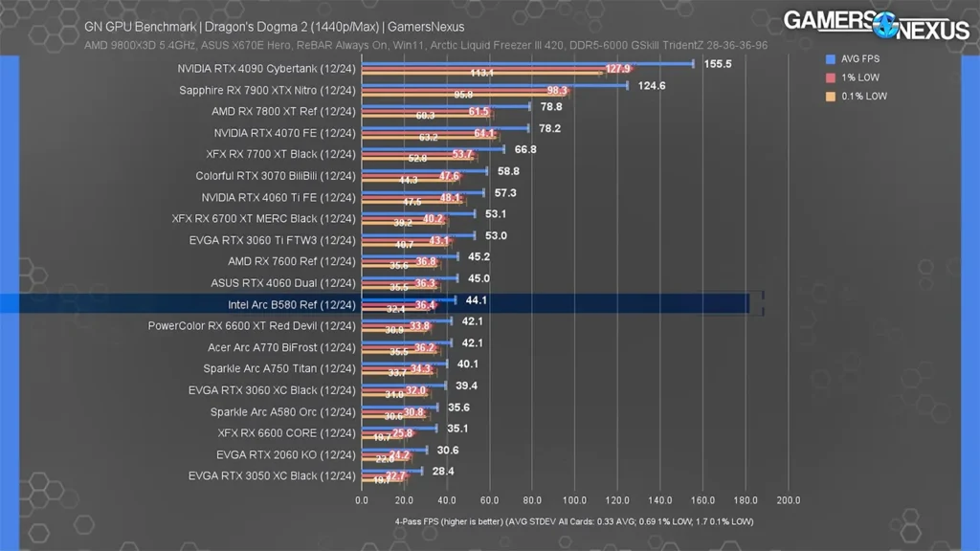Select the "AMD RX 7800 XT Ref (12/24)" label
Screen dimensions: 980x551
tap(283, 111)
